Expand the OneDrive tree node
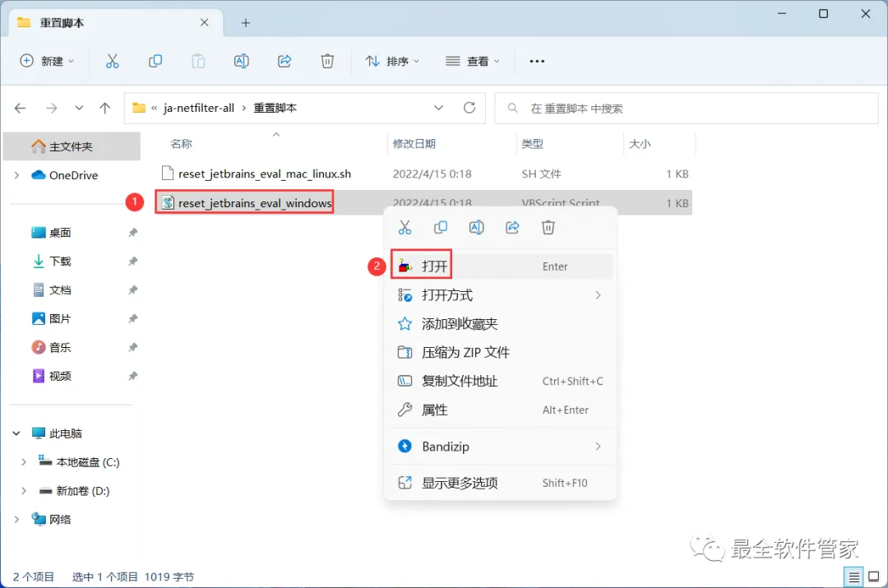Viewport: 888px width, 588px height. 16,176
